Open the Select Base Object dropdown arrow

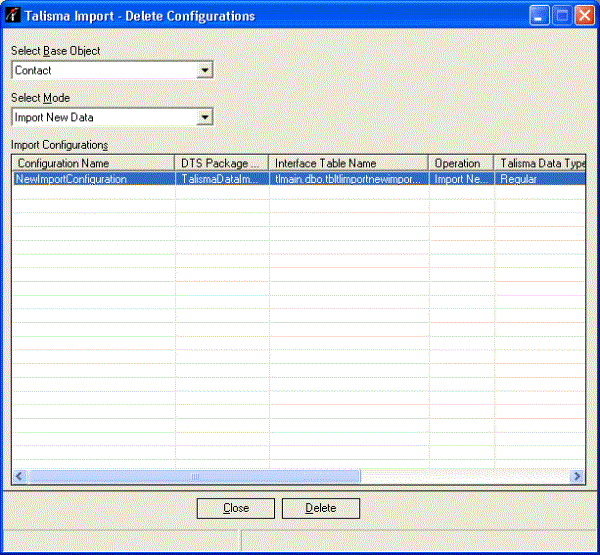(x=205, y=70)
